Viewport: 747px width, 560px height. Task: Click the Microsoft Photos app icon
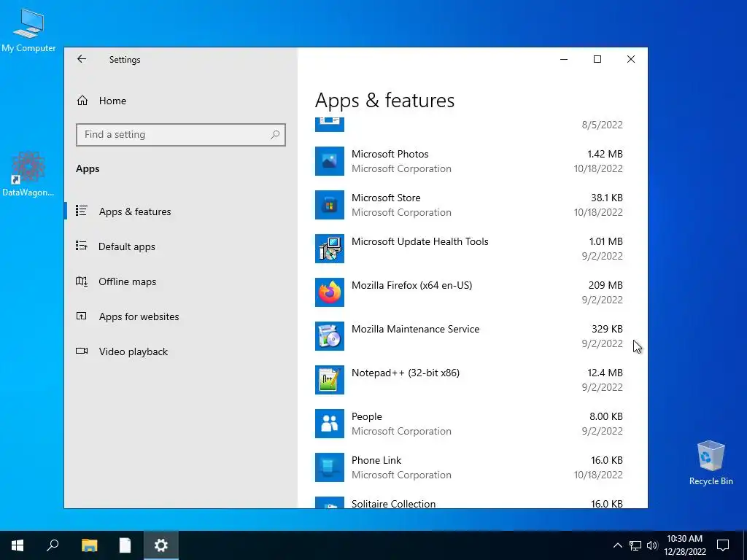(329, 161)
